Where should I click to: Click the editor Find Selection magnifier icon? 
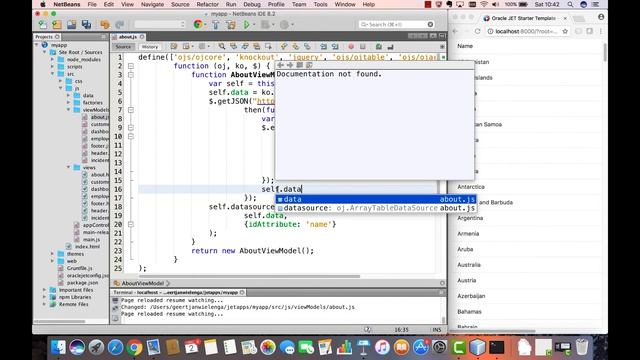tap(222, 47)
